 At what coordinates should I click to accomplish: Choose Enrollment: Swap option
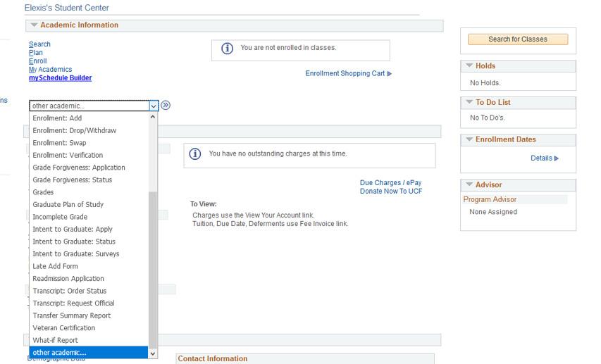89,142
